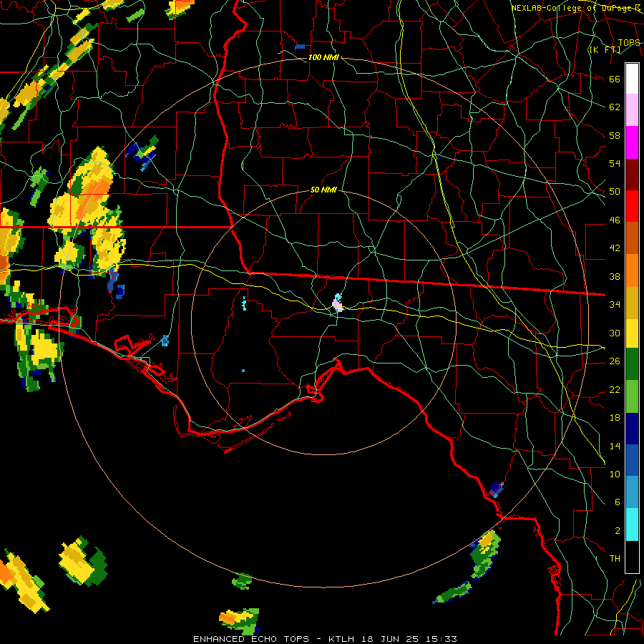This screenshot has width=644, height=644.
Task: Click the cyan legend color band
Action: [632, 525]
